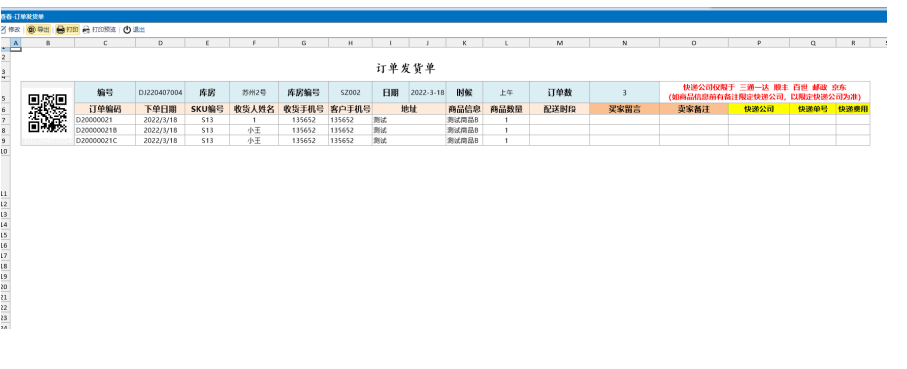Click the 打印 (print) toolbar button
This screenshot has width=907, height=369.
coord(67,29)
